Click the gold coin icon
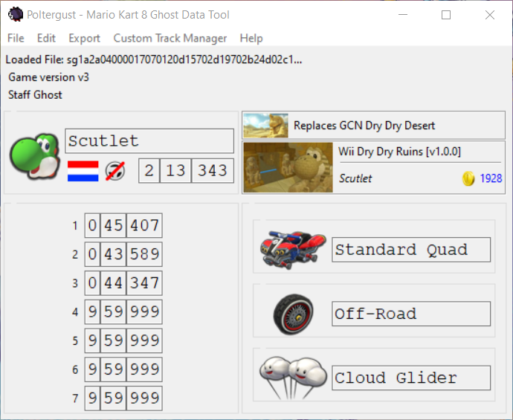513x420 pixels. [468, 178]
